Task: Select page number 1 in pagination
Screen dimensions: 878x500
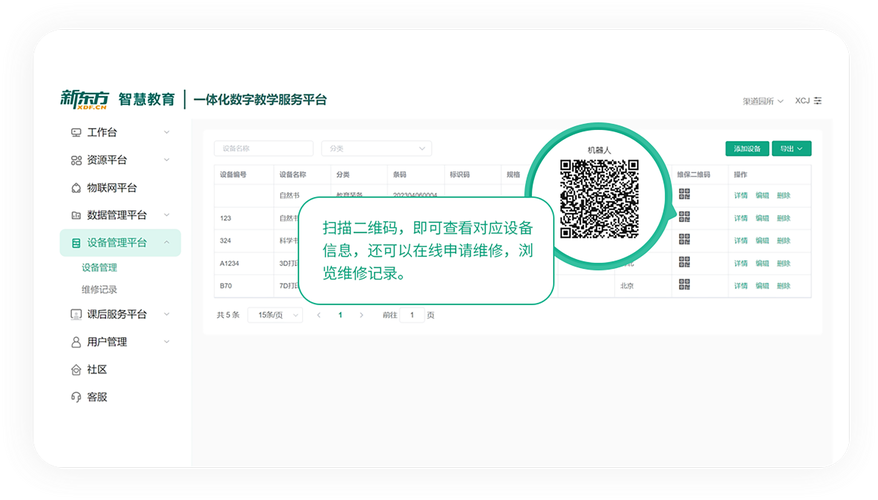Action: 340,315
